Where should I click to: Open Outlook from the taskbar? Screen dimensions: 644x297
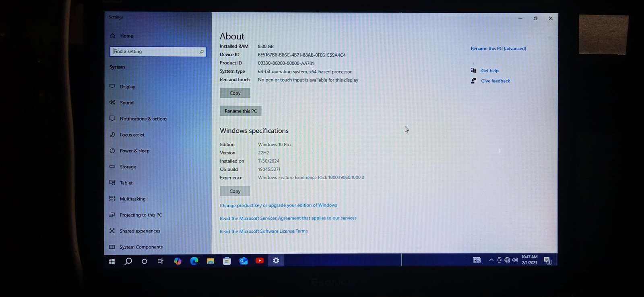pyautogui.click(x=244, y=261)
